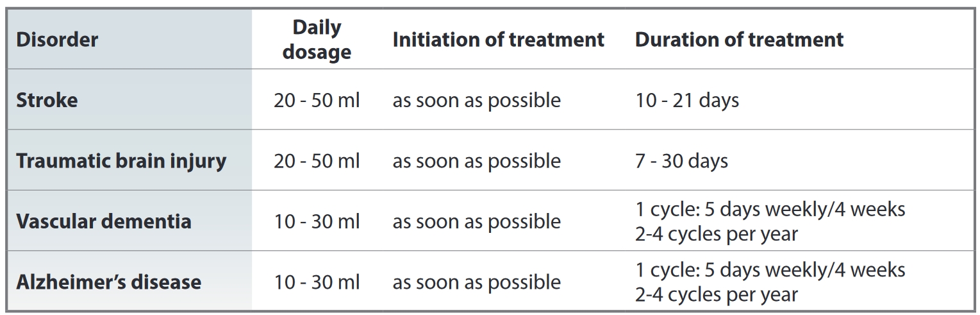Viewport: 980px width, 315px height.
Task: Select Alzheimer's disease treatment cycle duration text
Action: 770,282
